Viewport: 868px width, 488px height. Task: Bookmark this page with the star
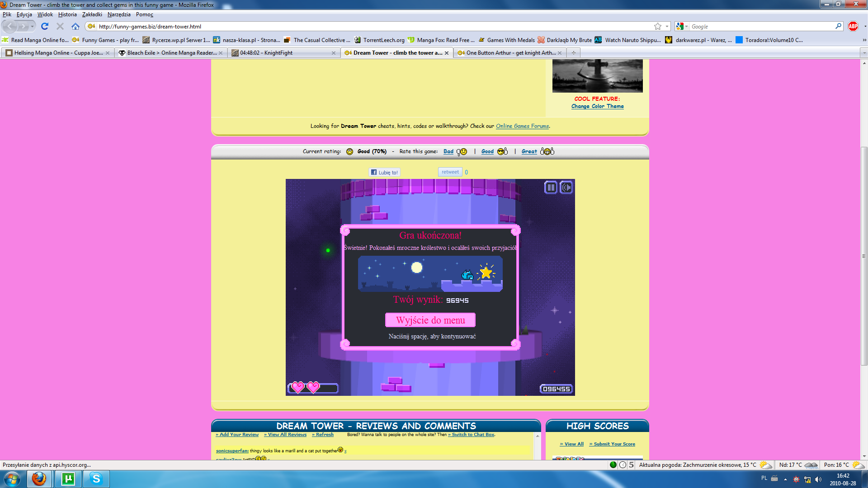[x=658, y=26]
